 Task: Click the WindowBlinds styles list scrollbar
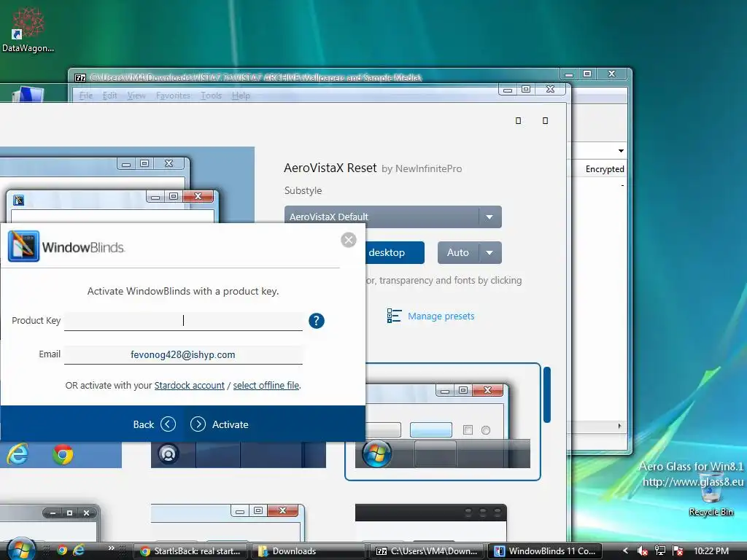(547, 394)
